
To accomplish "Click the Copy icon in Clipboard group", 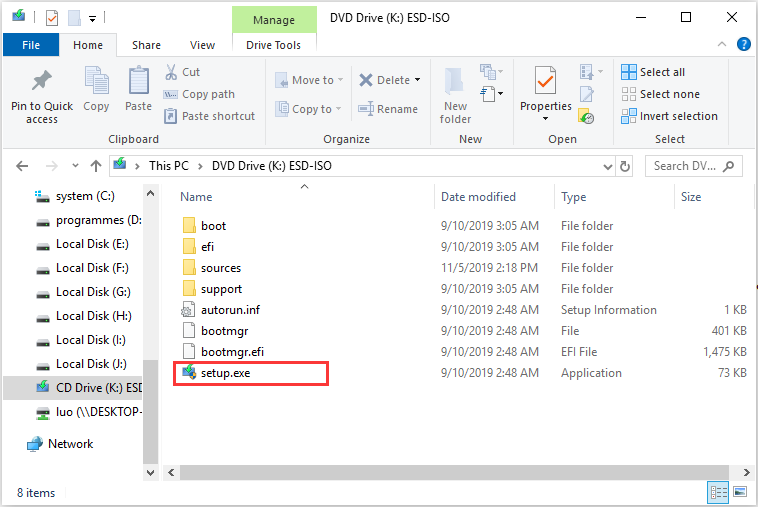I will pyautogui.click(x=96, y=80).
